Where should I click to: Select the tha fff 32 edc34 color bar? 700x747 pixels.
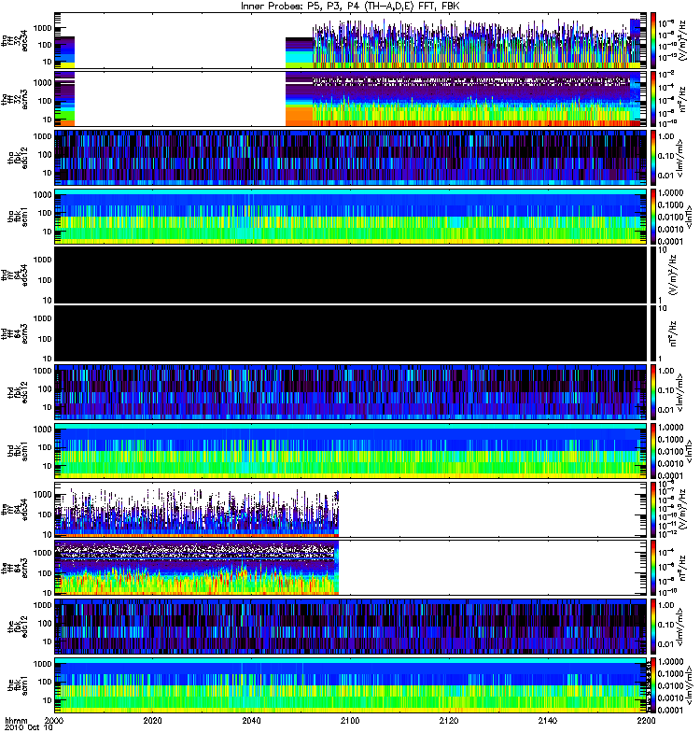pyautogui.click(x=652, y=40)
